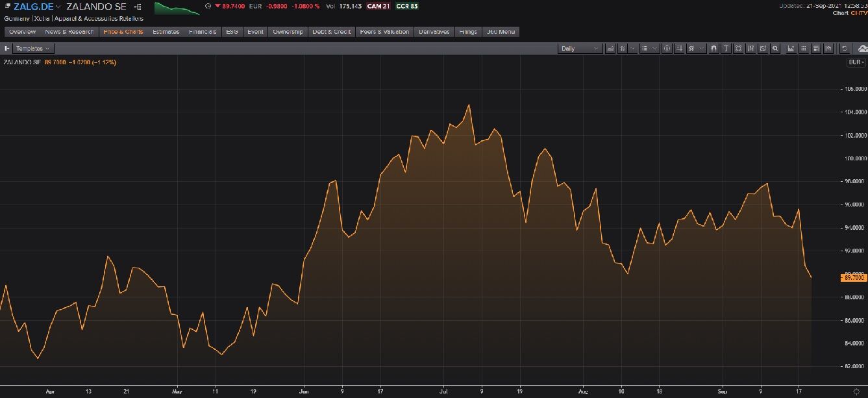Click the CAM 21 badge
This screenshot has width=868, height=398.
pyautogui.click(x=378, y=6)
